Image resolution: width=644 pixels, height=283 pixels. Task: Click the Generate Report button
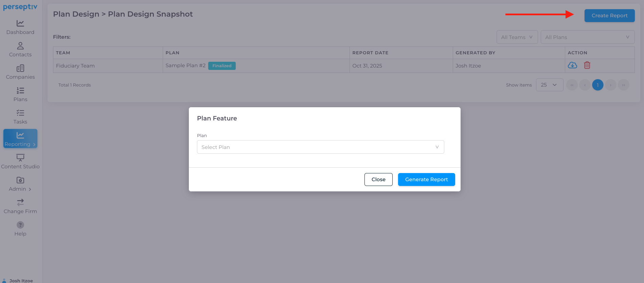coord(427,180)
